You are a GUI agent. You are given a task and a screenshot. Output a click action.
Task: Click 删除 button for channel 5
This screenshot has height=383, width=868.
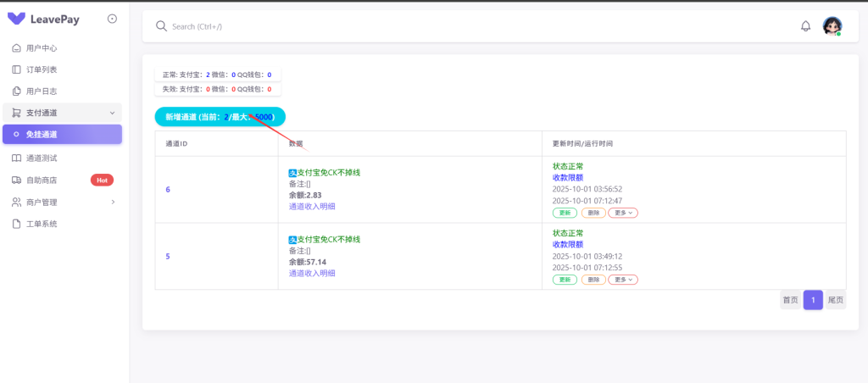click(593, 280)
